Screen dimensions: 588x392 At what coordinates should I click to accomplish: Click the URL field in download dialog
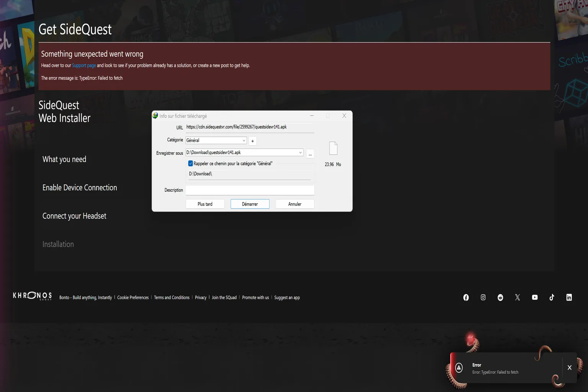(x=250, y=127)
